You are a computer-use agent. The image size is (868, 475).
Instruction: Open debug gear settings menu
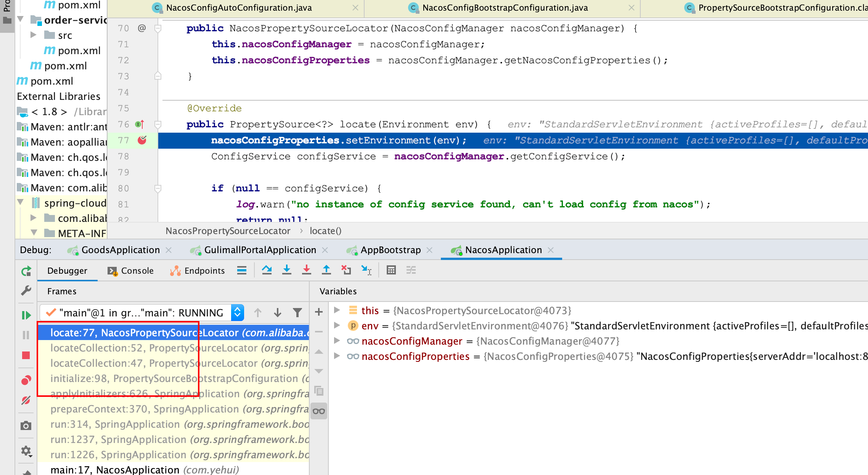tap(26, 451)
